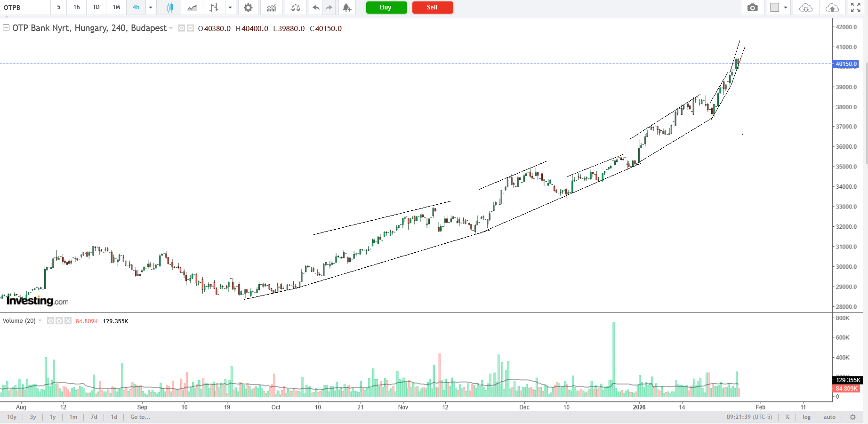Open the add alert bell icon
868x424 pixels.
pyautogui.click(x=347, y=8)
